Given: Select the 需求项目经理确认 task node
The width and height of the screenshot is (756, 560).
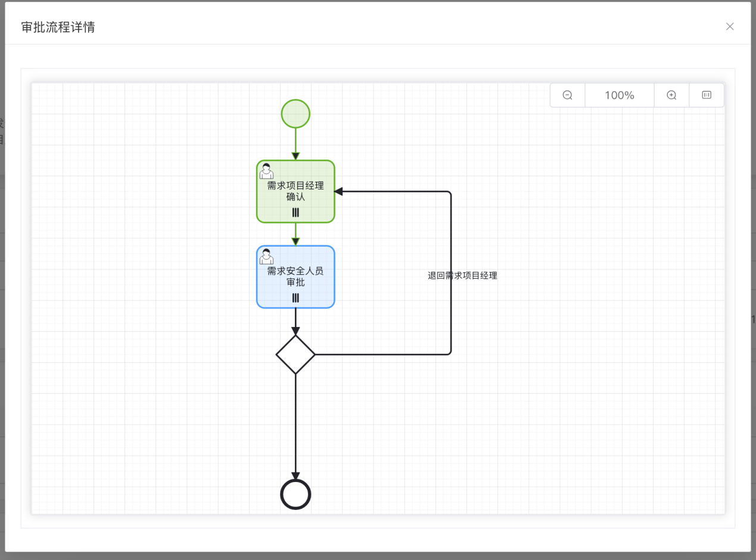Looking at the screenshot, I should [295, 191].
